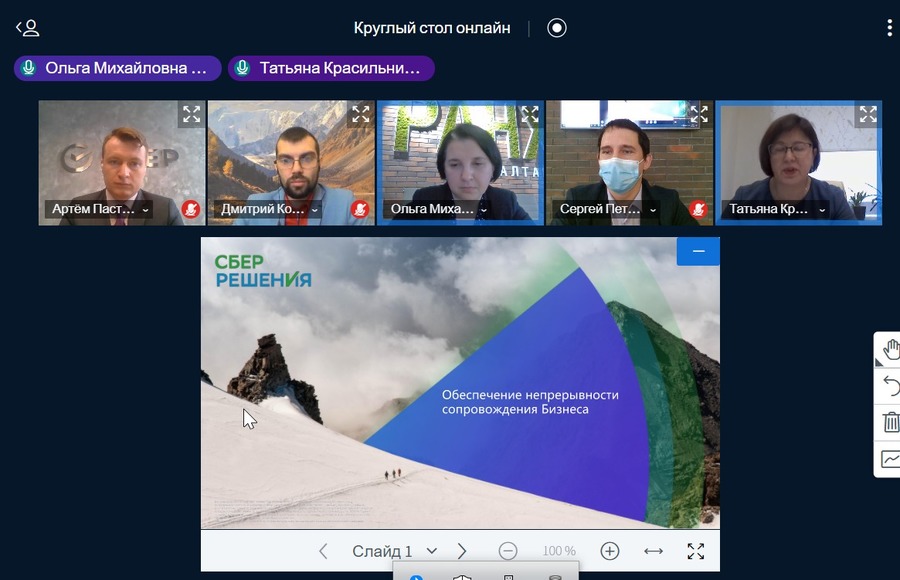Zoom in the slide
Viewport: 900px width, 580px height.
(x=610, y=551)
